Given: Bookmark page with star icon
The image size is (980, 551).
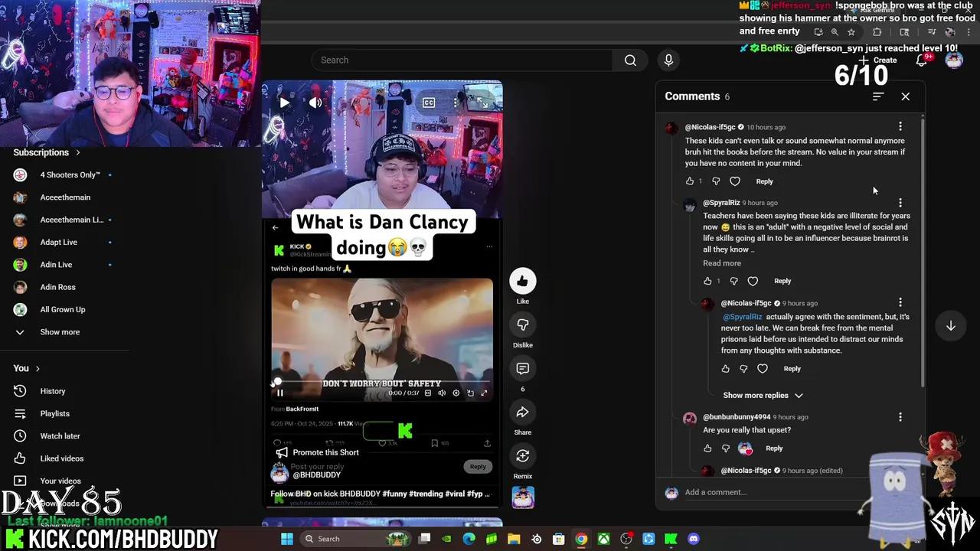Looking at the screenshot, I should pyautogui.click(x=851, y=32).
